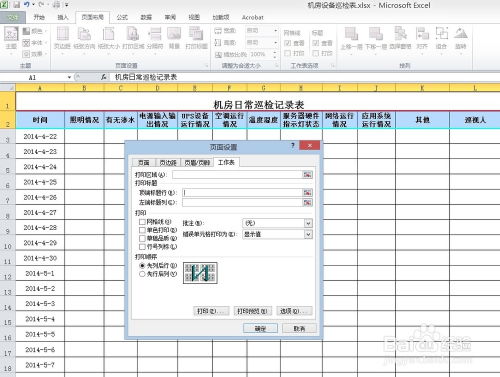500x377 pixels.
Task: Click the Print Titles (打印标题) icon
Action: 196,34
